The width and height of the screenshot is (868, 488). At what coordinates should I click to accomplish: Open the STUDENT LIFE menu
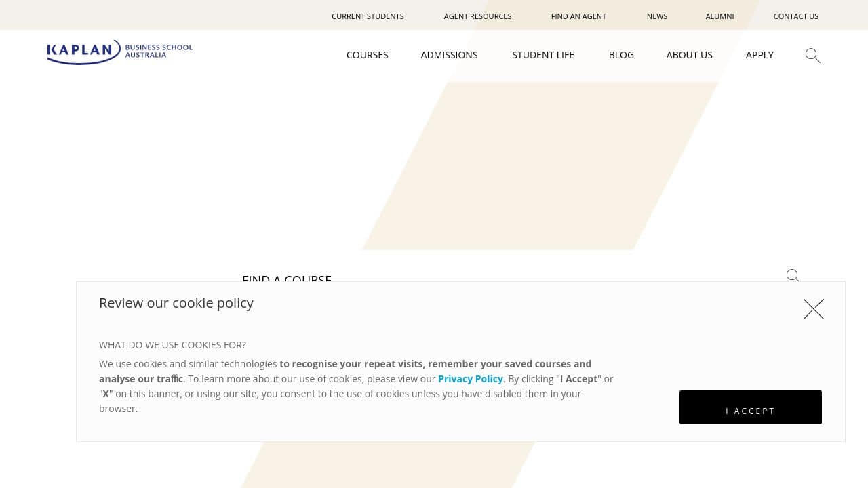[x=542, y=55]
